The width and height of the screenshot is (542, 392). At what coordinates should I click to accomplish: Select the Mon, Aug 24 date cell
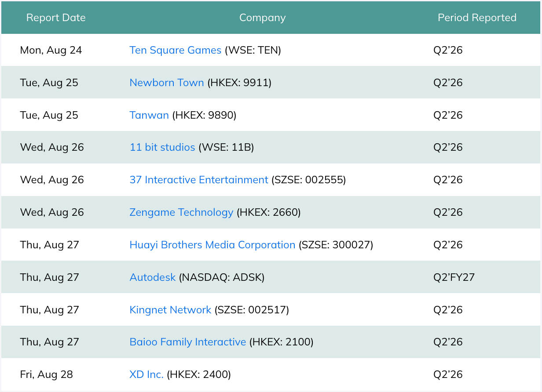51,50
